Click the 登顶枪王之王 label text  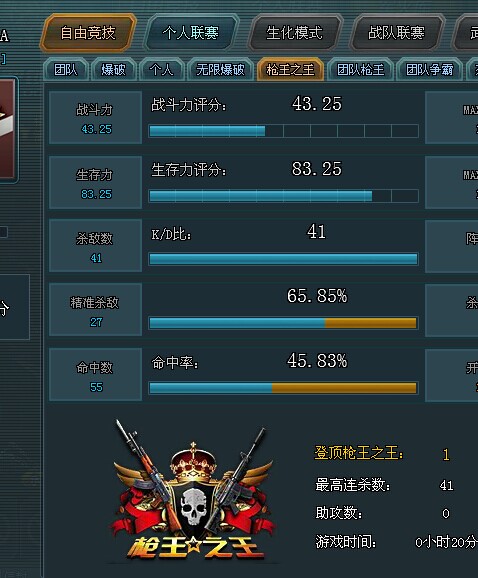(x=359, y=453)
